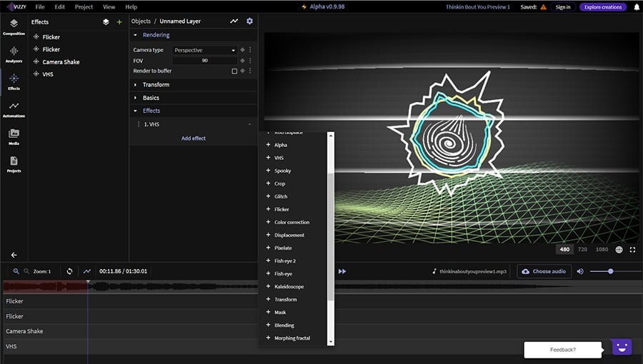Adjust the volume slider handle
The width and height of the screenshot is (643, 364).
(x=611, y=271)
